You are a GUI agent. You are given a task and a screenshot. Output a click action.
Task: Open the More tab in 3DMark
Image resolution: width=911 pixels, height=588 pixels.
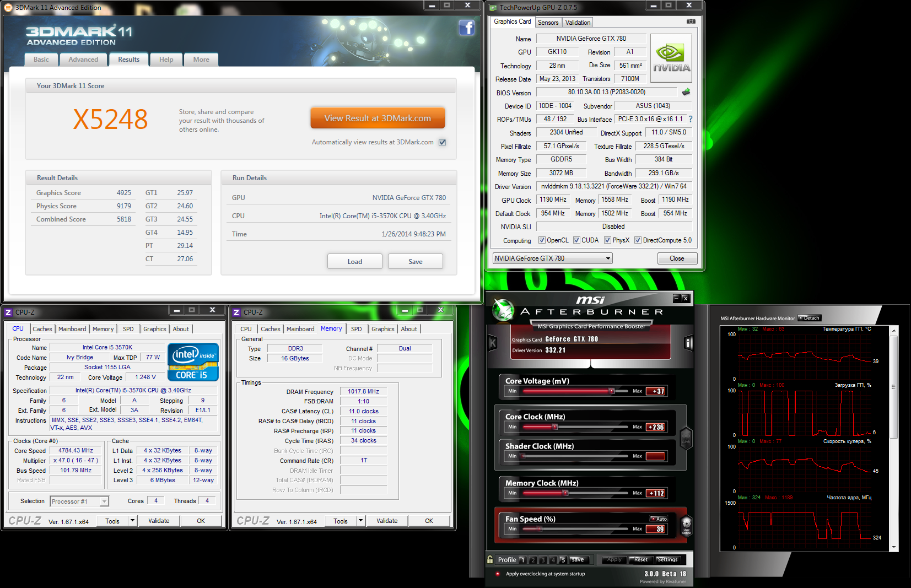201,60
